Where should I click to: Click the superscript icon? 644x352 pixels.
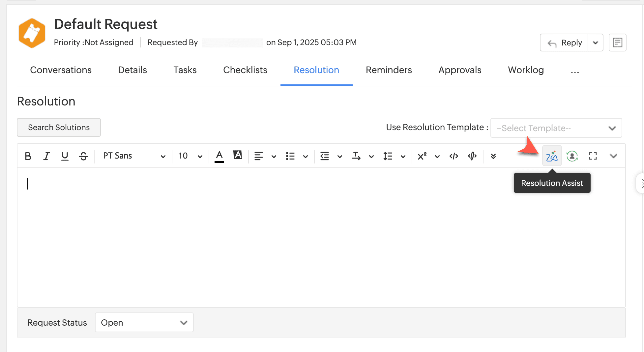[422, 156]
